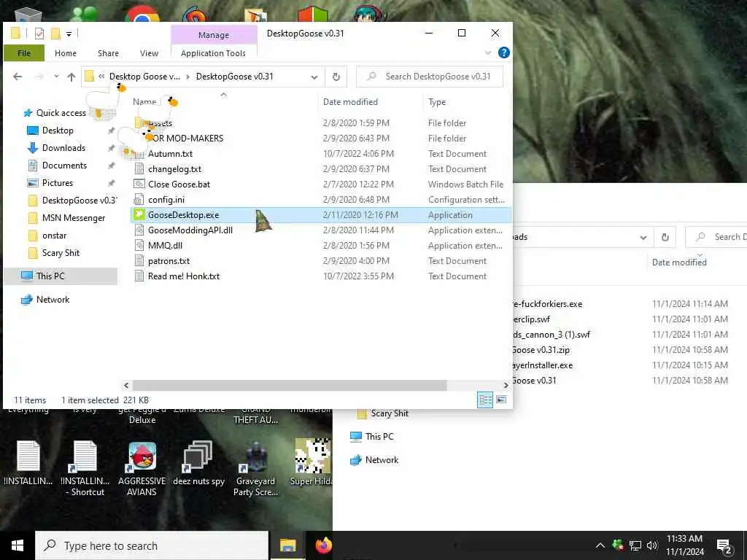
Task: Select the changelog.txt file icon
Action: (139, 168)
